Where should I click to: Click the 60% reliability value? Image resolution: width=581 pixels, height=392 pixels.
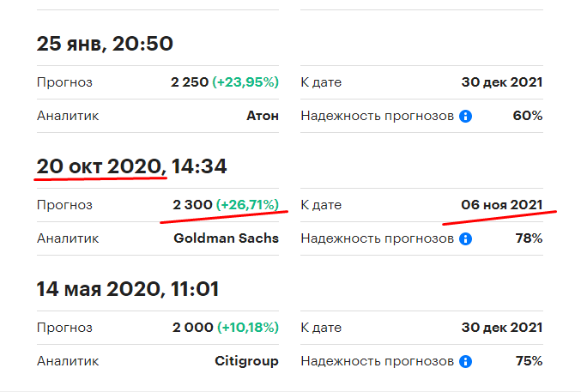click(x=528, y=116)
